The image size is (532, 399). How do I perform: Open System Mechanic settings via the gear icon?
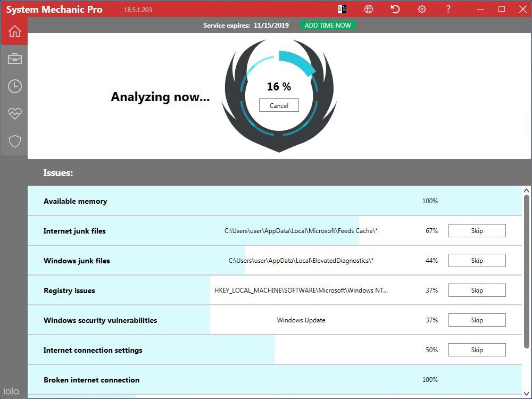pos(421,9)
